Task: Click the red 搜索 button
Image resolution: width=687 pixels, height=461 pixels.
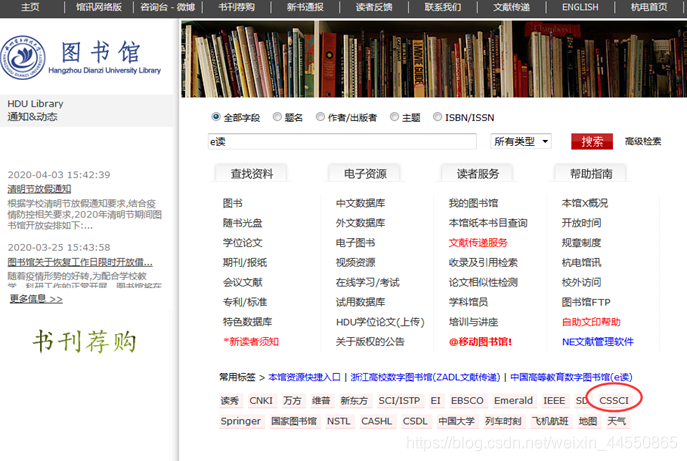Action: tap(592, 142)
